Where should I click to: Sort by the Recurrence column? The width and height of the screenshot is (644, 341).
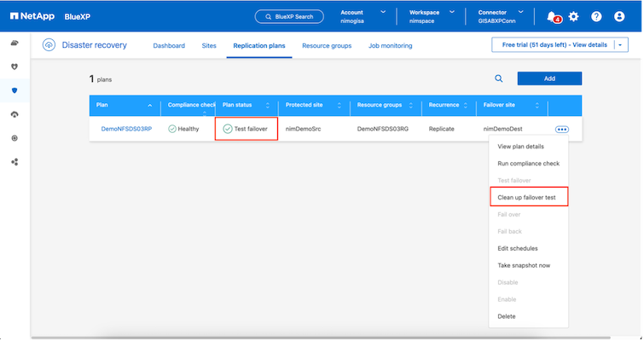(x=466, y=106)
